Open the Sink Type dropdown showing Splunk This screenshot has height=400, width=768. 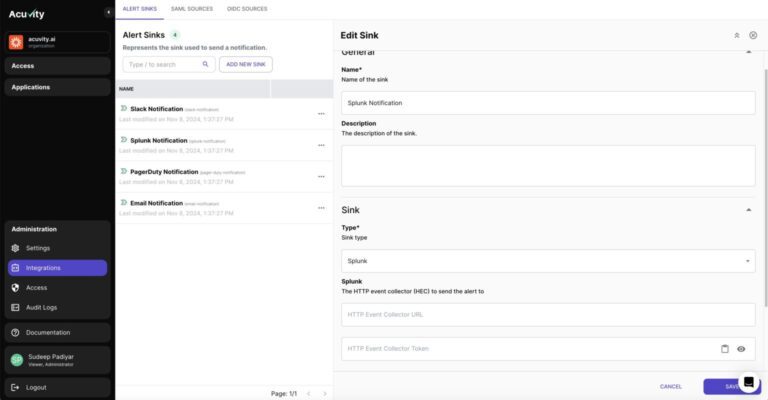tap(548, 260)
